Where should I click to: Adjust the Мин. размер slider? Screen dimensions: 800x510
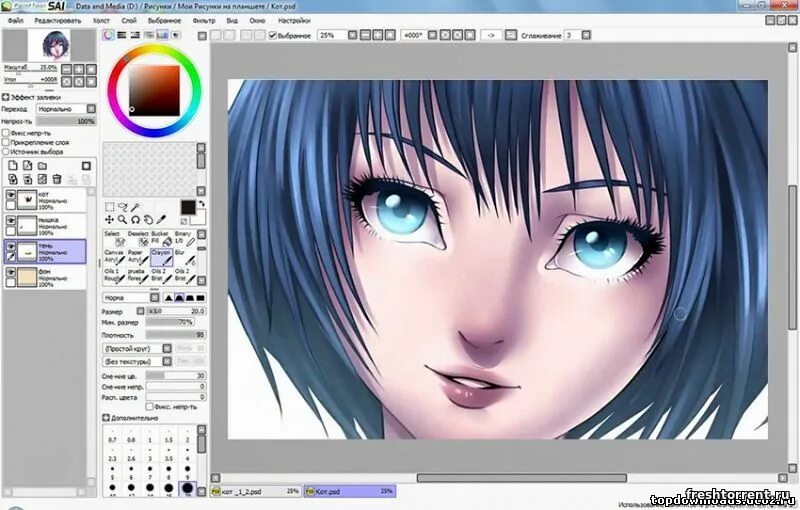(169, 322)
